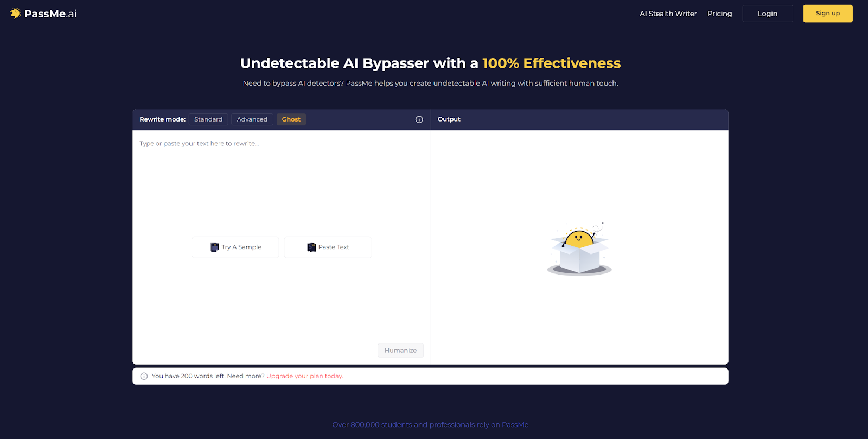Go to the Pricing page
868x439 pixels.
point(719,14)
